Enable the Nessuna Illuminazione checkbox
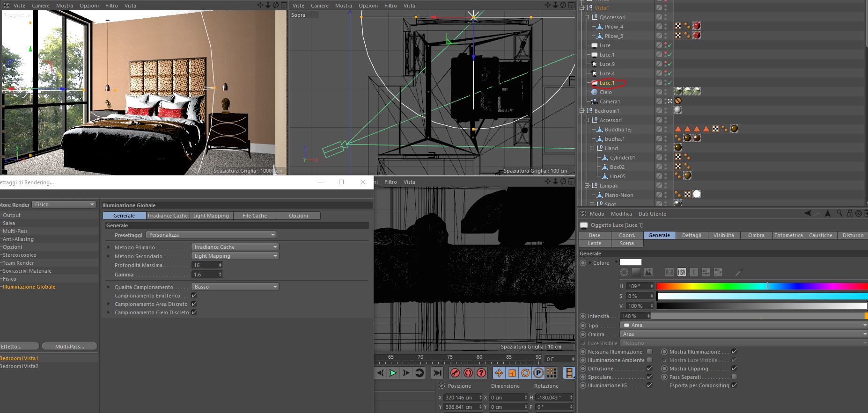The image size is (868, 413). pyautogui.click(x=649, y=352)
